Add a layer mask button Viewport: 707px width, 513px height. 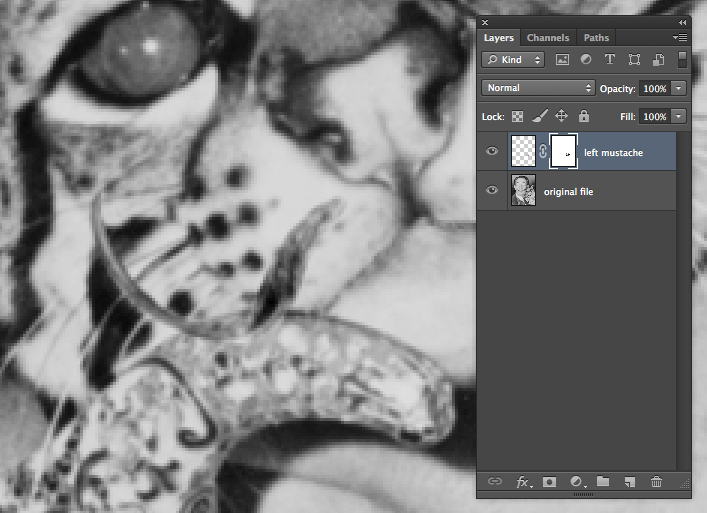(x=549, y=482)
